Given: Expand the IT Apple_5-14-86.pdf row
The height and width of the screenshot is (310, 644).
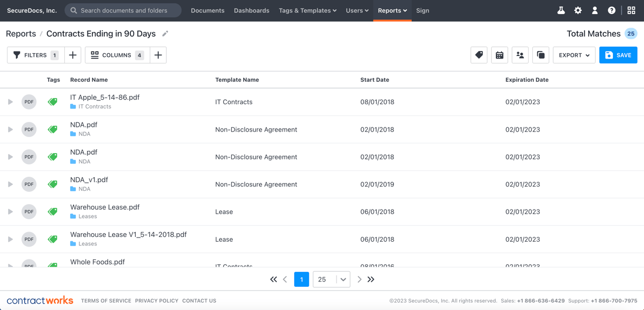Looking at the screenshot, I should point(10,102).
